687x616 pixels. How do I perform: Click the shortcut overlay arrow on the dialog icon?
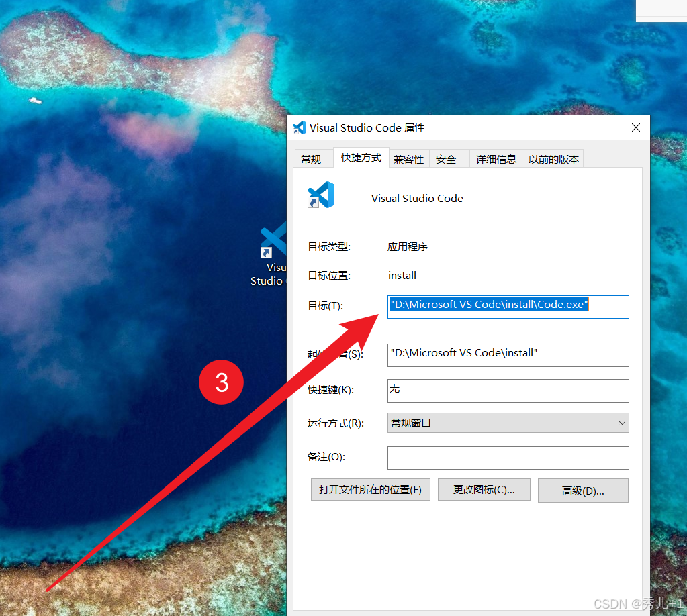click(312, 203)
